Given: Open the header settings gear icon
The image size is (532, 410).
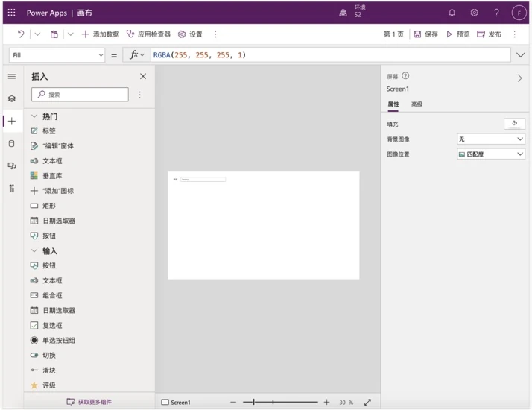Looking at the screenshot, I should click(475, 13).
